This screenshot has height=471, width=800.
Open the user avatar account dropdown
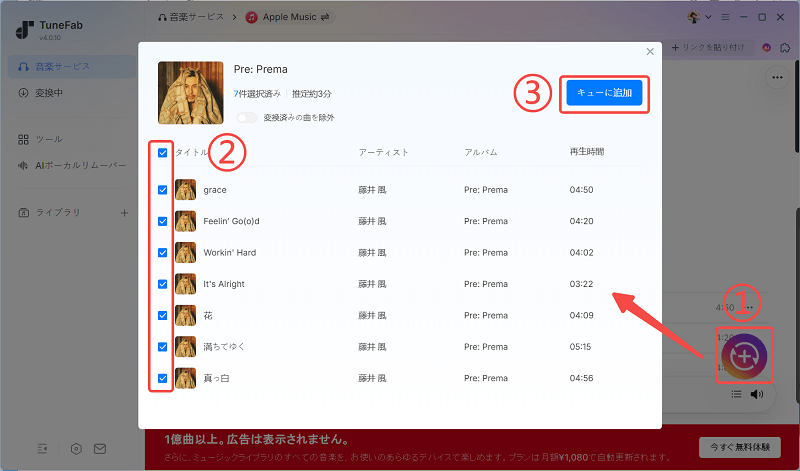[x=699, y=17]
